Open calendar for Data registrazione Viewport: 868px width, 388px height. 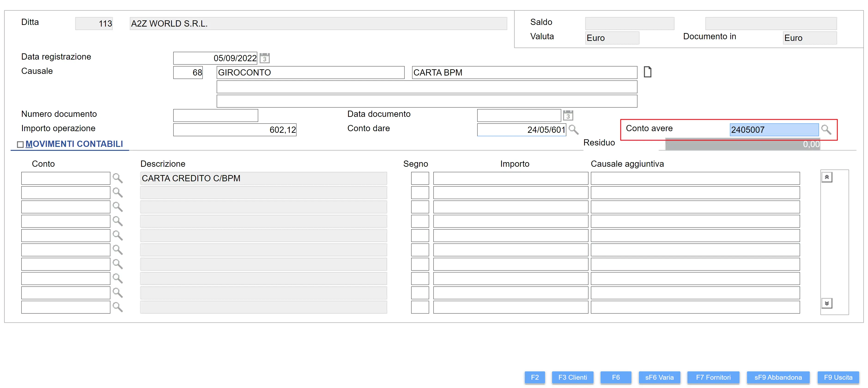(264, 58)
